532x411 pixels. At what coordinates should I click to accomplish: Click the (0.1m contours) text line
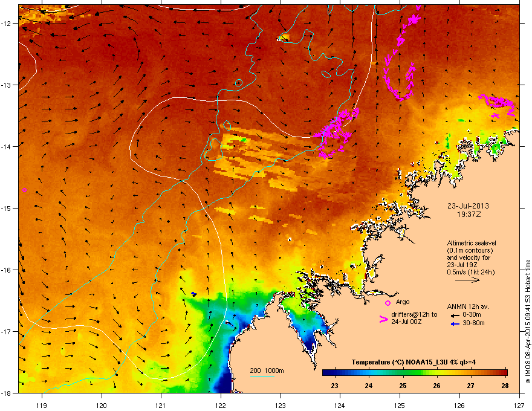[470, 250]
